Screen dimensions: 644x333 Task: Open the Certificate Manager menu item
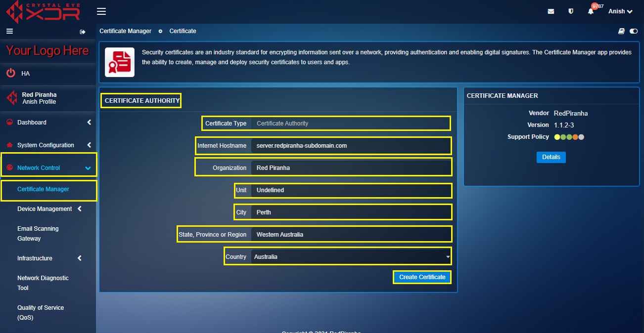point(43,189)
